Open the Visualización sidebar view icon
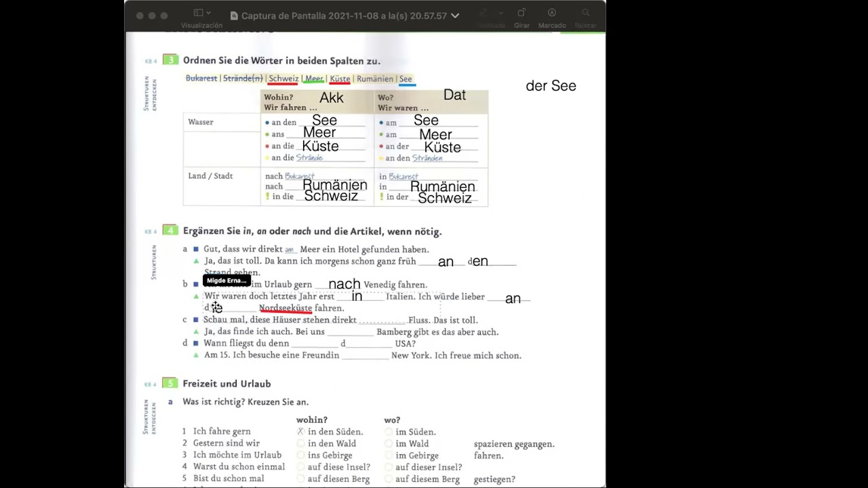868x488 pixels. pyautogui.click(x=199, y=13)
